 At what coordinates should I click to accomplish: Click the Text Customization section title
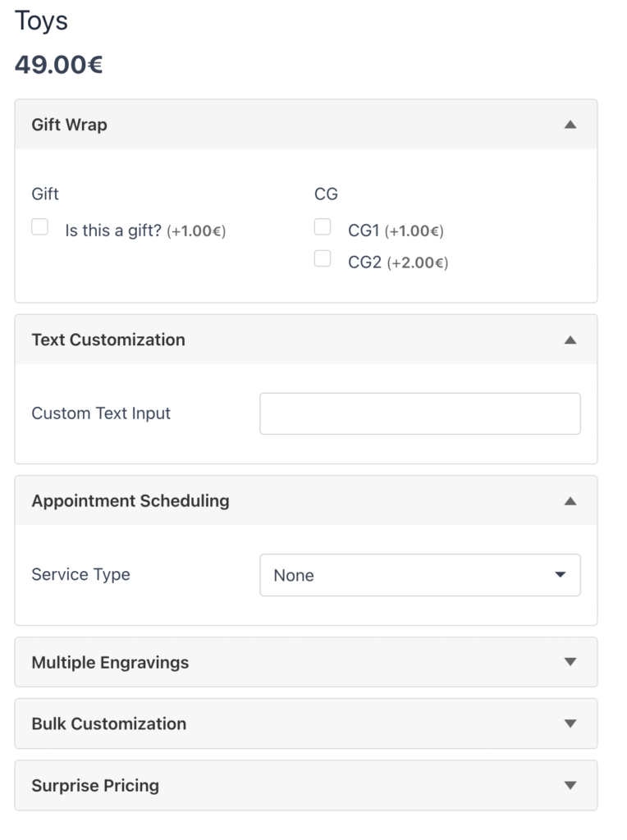pyautogui.click(x=108, y=340)
